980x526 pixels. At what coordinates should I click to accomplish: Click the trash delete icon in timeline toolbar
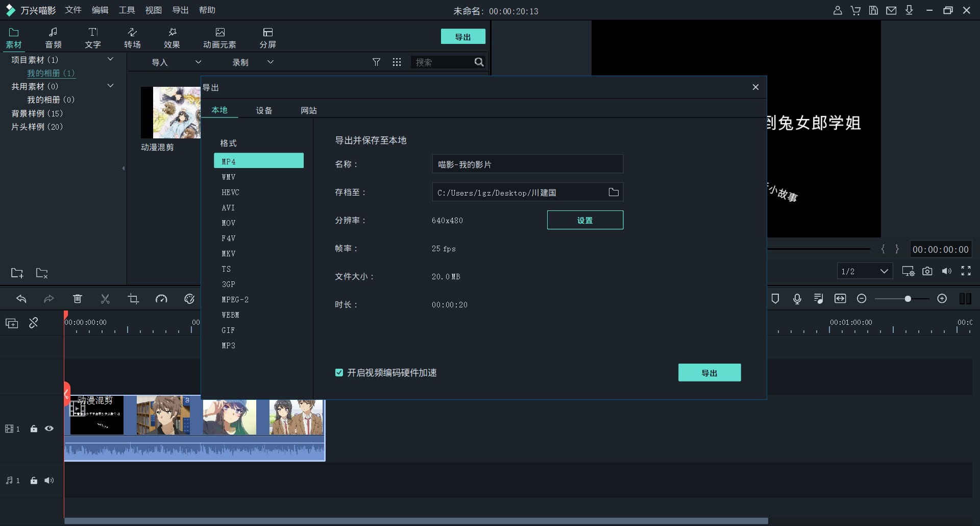point(78,299)
